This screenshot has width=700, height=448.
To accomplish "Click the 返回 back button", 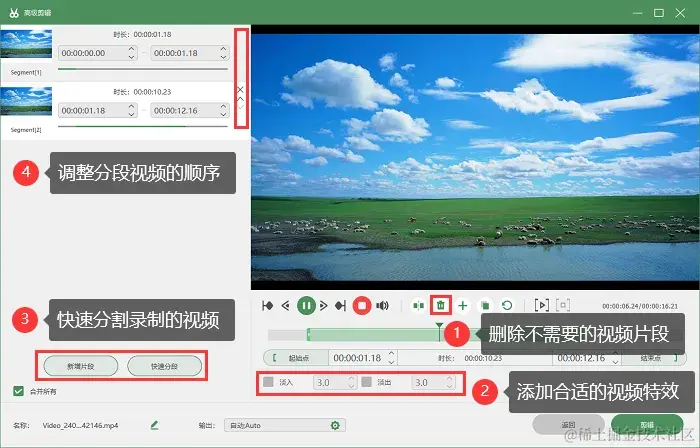I will [x=568, y=424].
